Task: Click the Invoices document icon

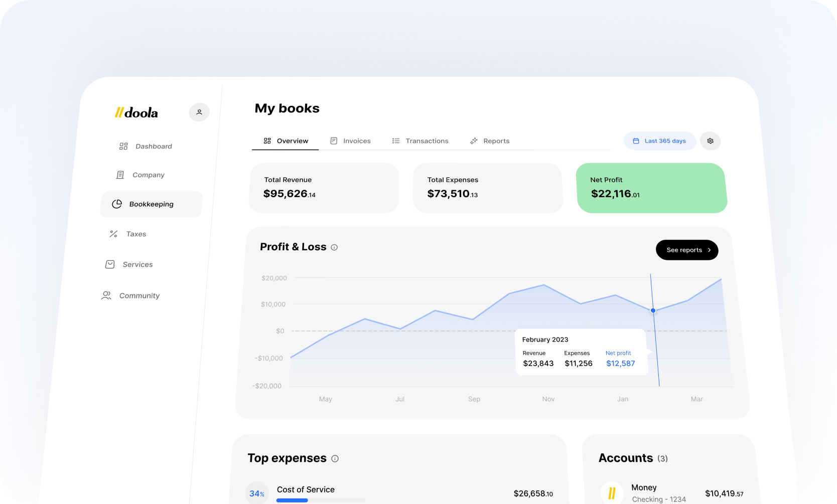Action: point(334,141)
